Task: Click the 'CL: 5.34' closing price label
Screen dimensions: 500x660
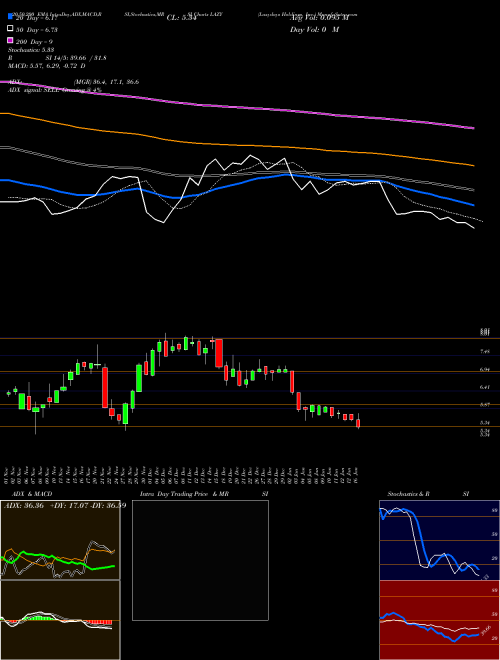Action: tap(181, 18)
